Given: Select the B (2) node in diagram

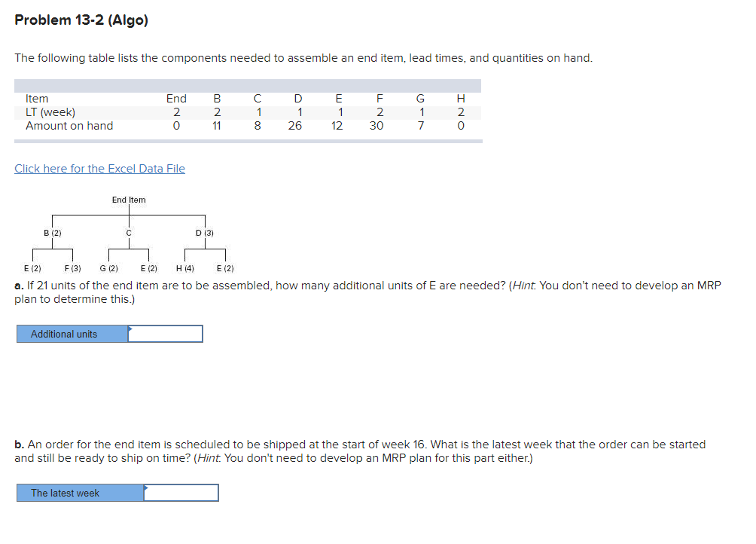Looking at the screenshot, I should pyautogui.click(x=52, y=232).
